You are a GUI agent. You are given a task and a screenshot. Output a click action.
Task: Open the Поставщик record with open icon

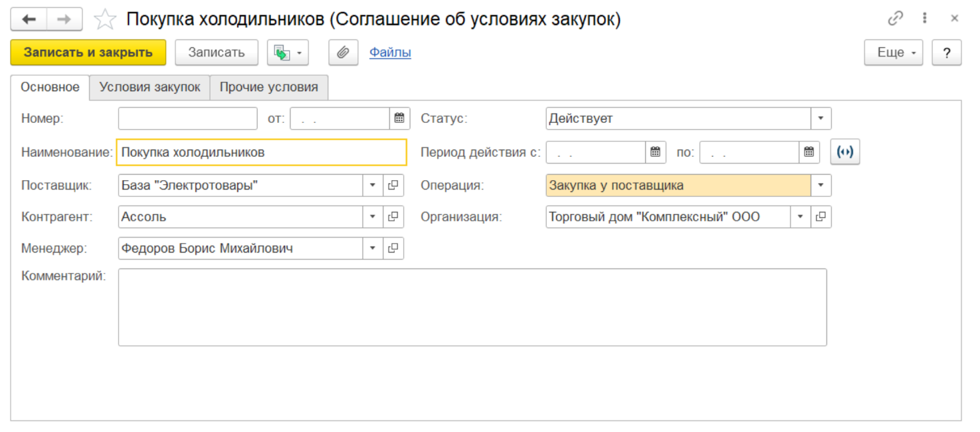click(x=393, y=185)
